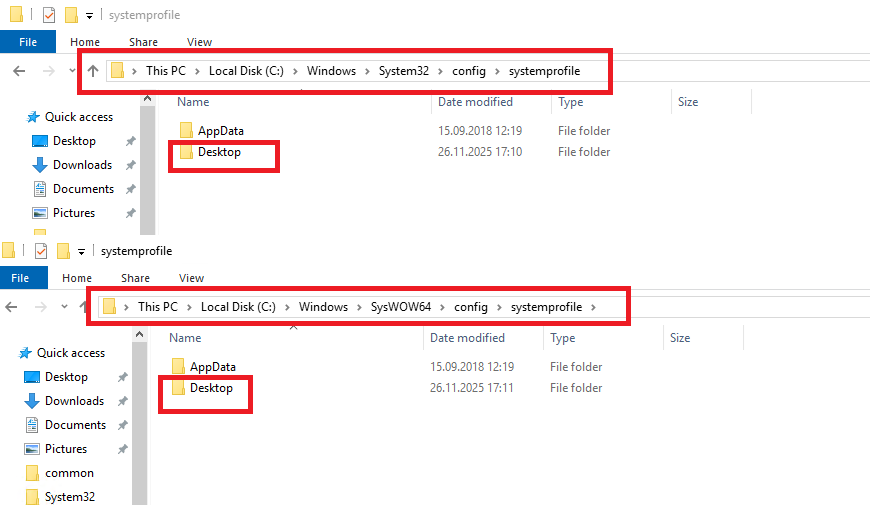Open View tab in bottom SysWOW64 window
The width and height of the screenshot is (870, 505).
pos(191,278)
